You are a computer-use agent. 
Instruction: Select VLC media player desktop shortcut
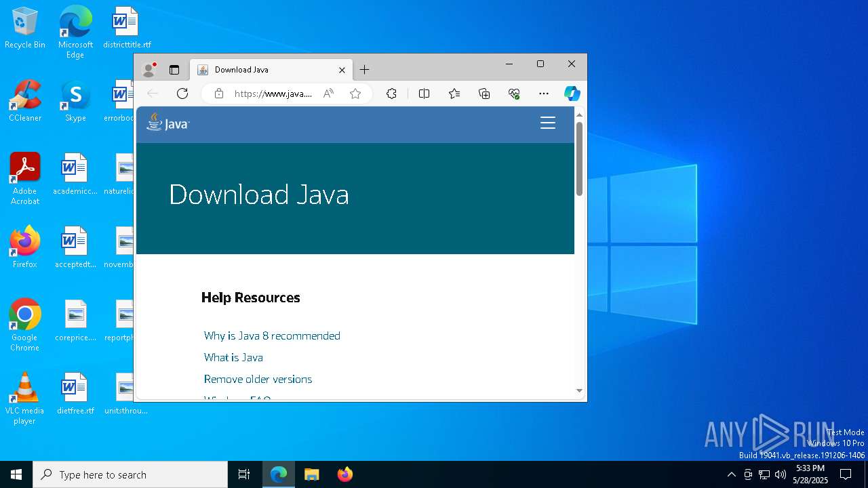click(25, 399)
